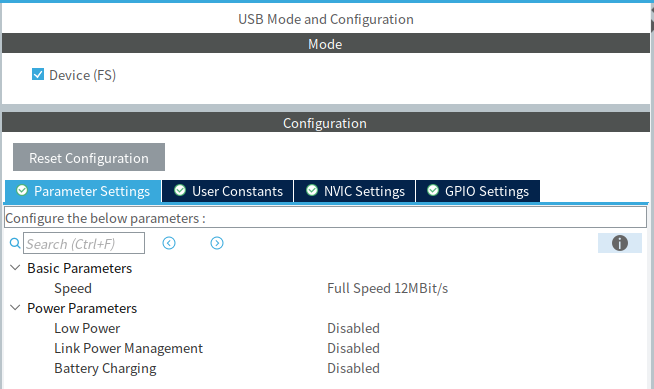
Task: Click the Reset Configuration button
Action: pos(89,157)
